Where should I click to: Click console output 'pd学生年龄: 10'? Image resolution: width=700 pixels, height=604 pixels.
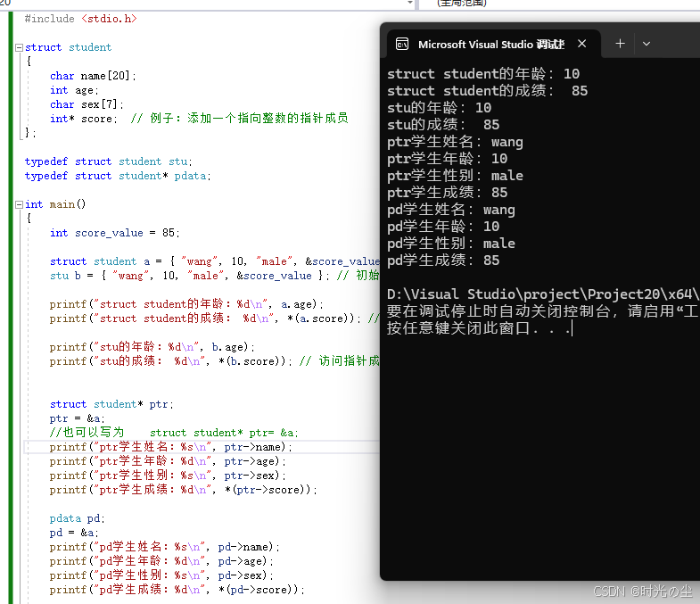(443, 227)
